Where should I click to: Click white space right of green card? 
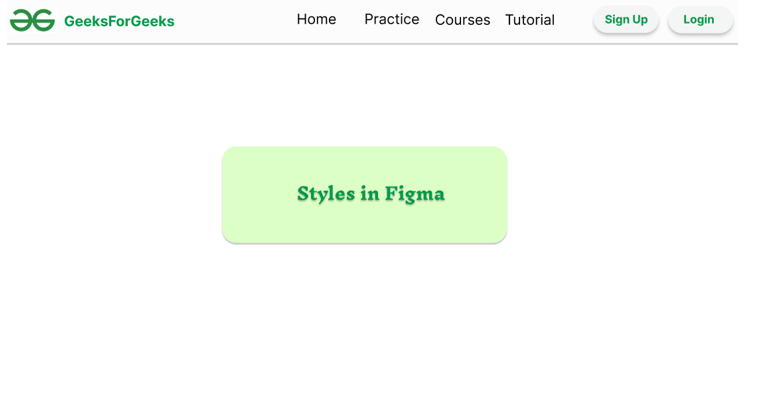pyautogui.click(x=620, y=195)
